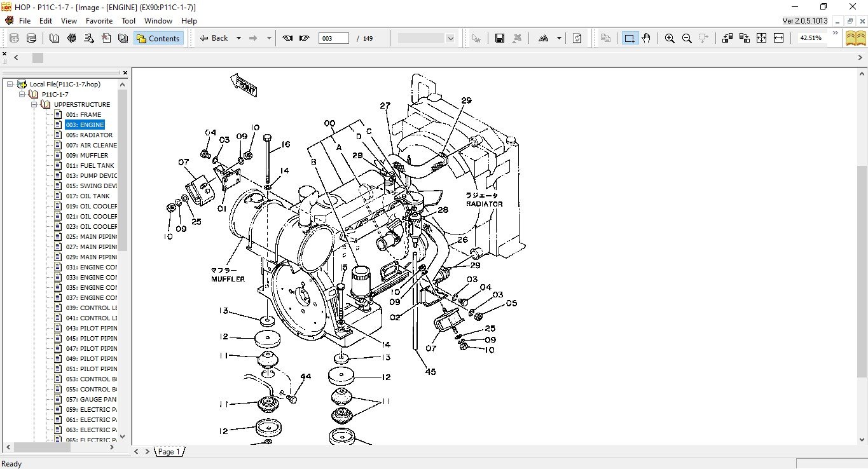The width and height of the screenshot is (868, 469).
Task: Click the Back navigation button
Action: click(214, 38)
